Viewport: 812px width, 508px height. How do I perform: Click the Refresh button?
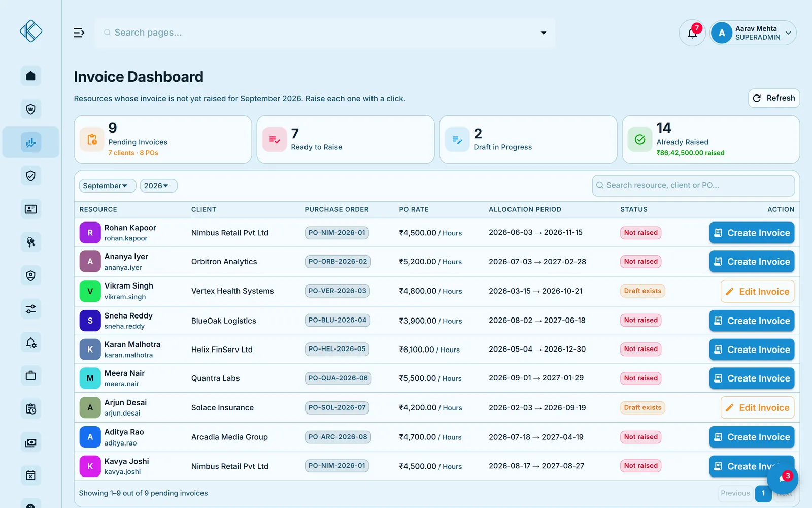774,98
